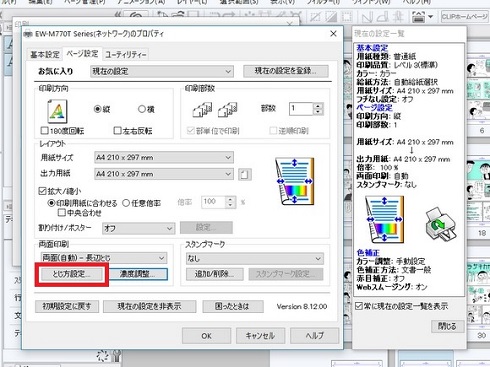
Task: Toggle the 逆順印刷 checkbox
Action: point(273,130)
